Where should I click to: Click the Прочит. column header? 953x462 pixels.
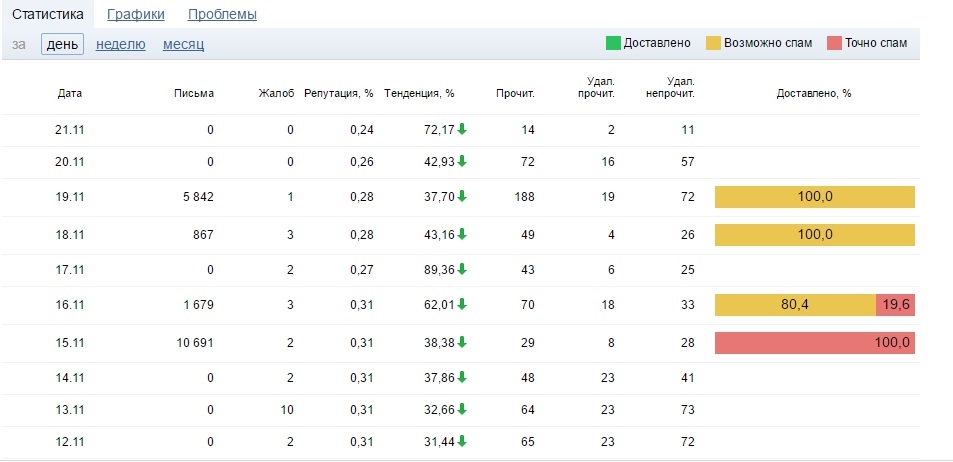pyautogui.click(x=515, y=94)
